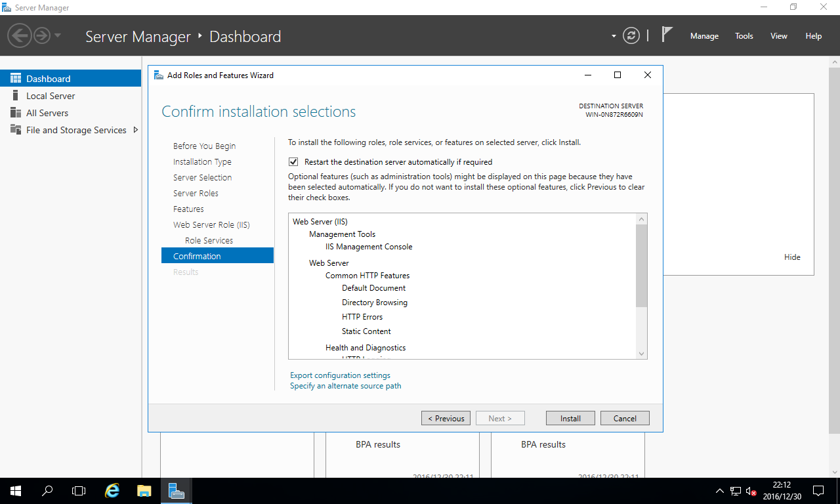Select the Confirmation step
This screenshot has height=504, width=840.
point(217,256)
